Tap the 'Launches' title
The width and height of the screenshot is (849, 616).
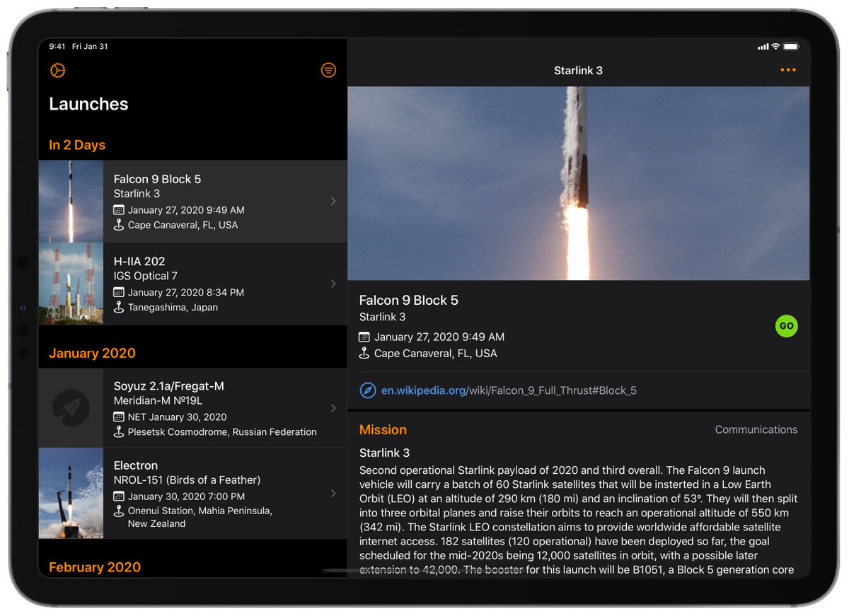88,104
